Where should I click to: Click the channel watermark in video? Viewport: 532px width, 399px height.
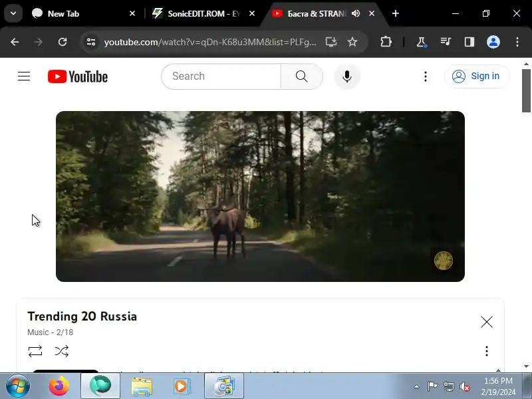pos(444,261)
